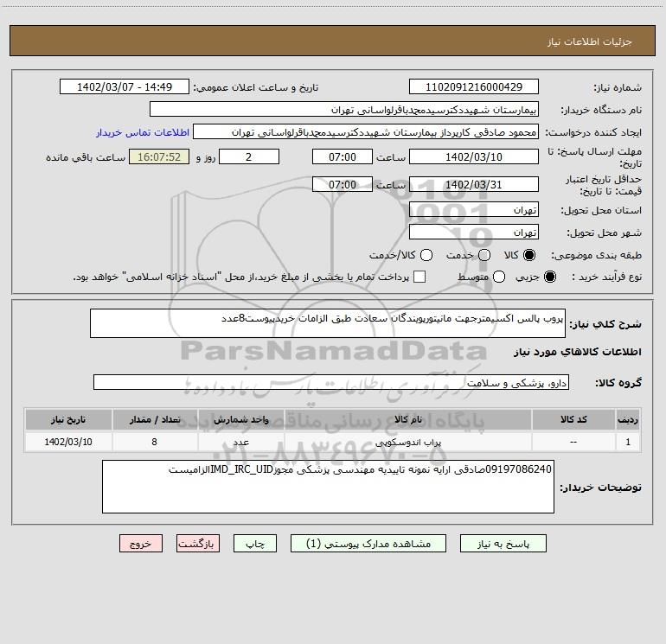Toggle the اسناد خزانه اسلامی payment checkbox
Image resolution: width=666 pixels, height=644 pixels.
click(x=419, y=277)
